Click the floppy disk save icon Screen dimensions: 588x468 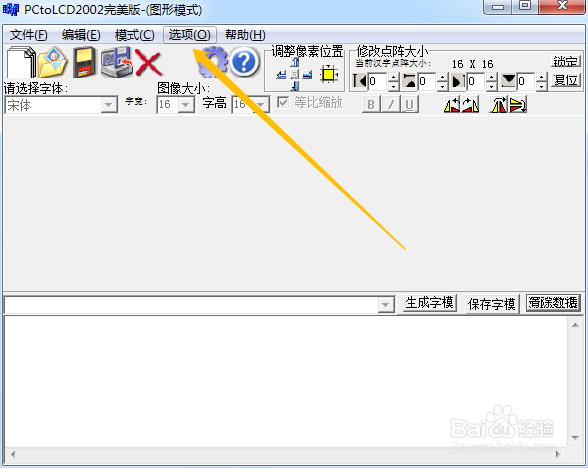click(x=84, y=62)
